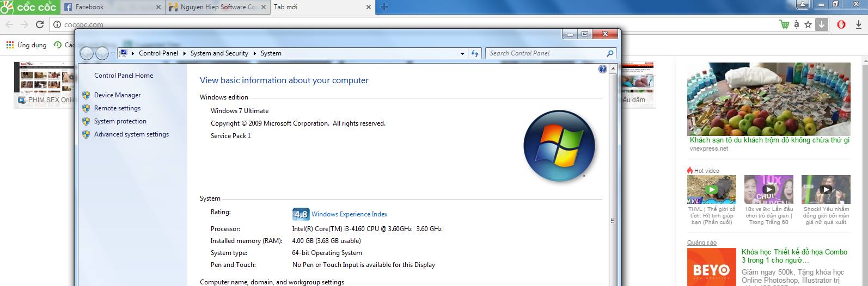Select the 'Windows 7 Ultimate' text
The height and width of the screenshot is (286, 868).
tap(240, 111)
